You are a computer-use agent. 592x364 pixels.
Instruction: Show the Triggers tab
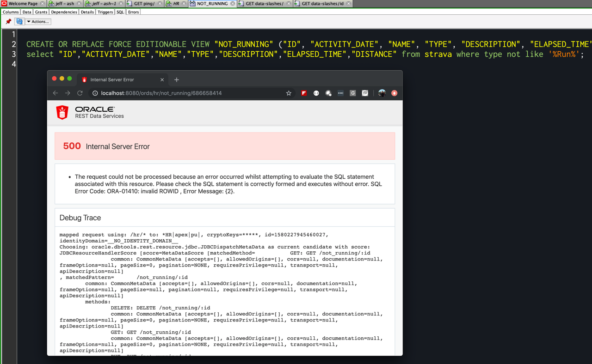point(105,12)
